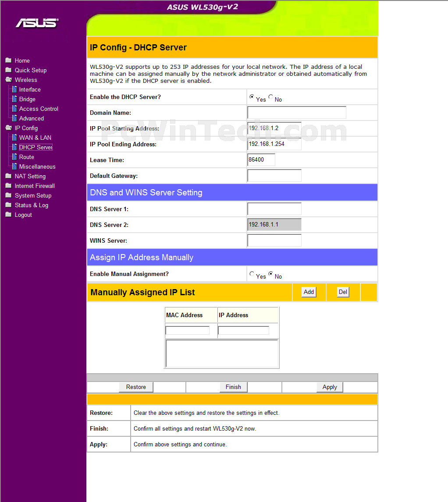Viewport: 448px width, 502px height.
Task: Click the Interface page icon
Action: 14,89
